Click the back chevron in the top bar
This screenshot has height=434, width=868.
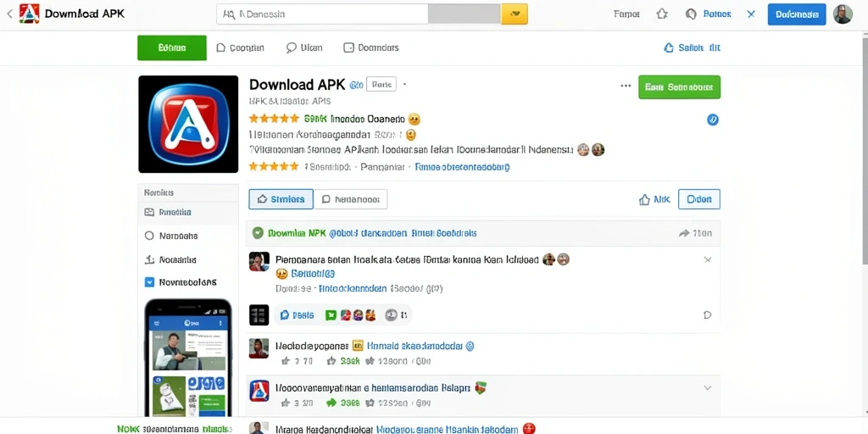[x=9, y=14]
